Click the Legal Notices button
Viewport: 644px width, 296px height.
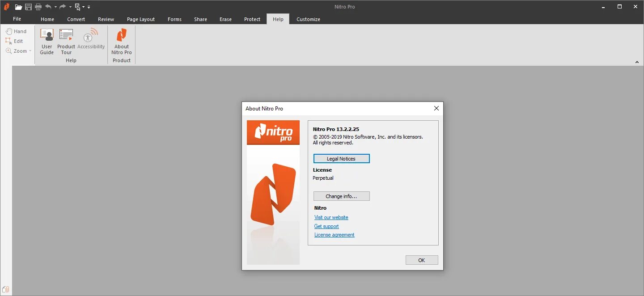(342, 159)
